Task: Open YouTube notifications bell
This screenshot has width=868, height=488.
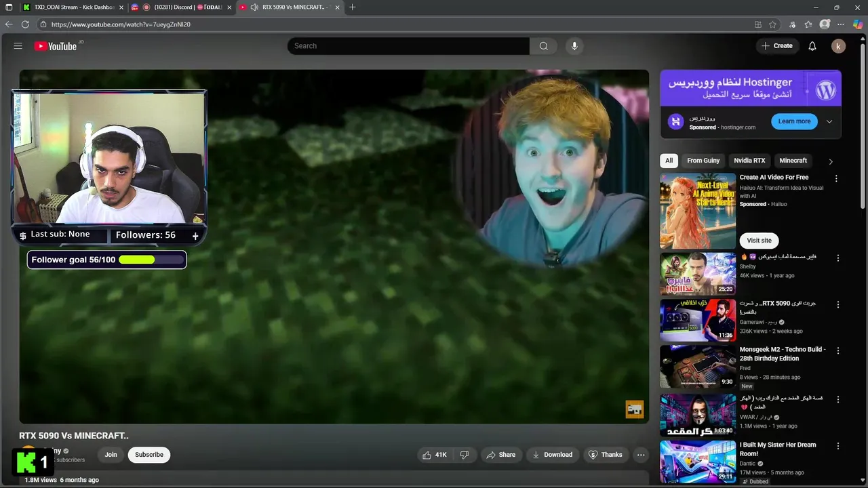Action: coord(812,46)
